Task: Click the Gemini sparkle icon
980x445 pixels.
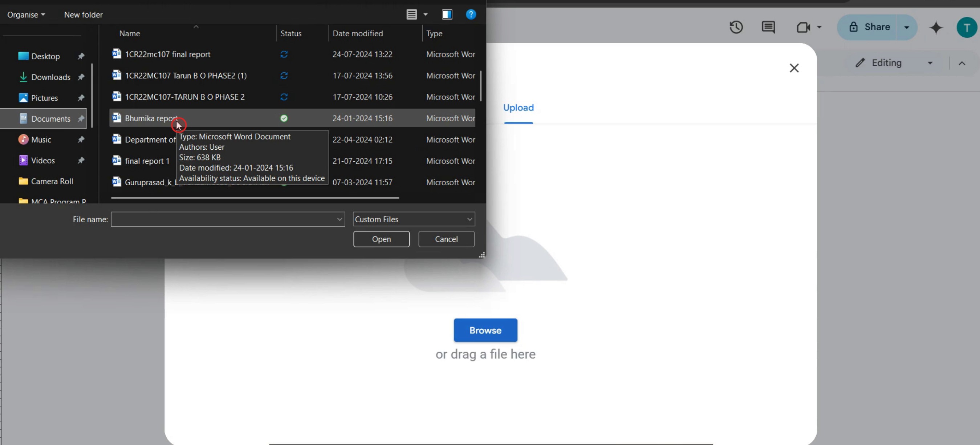Action: coord(935,27)
